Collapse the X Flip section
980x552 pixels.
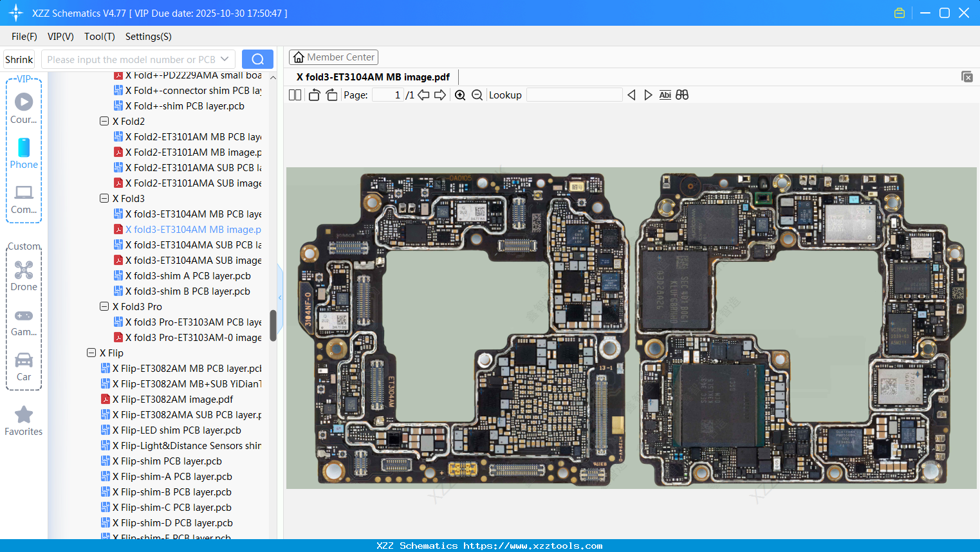tap(91, 353)
